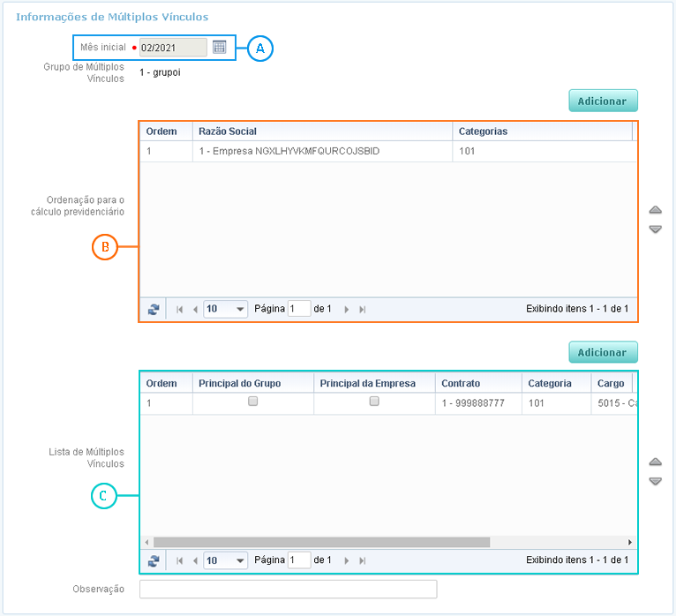The height and width of the screenshot is (616, 676).
Task: Go to next page in Ordenação grid
Action: tap(347, 310)
